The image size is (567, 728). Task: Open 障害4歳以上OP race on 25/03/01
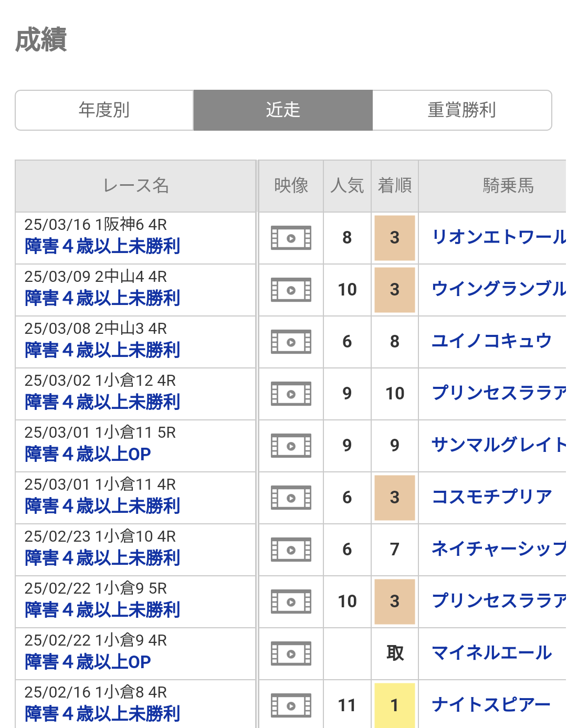coord(88,454)
